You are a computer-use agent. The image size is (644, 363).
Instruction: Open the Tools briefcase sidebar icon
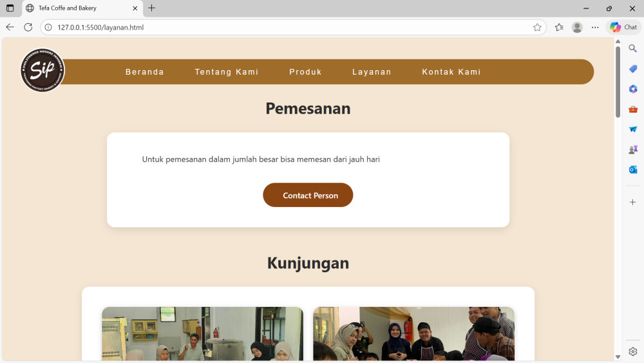(x=632, y=109)
